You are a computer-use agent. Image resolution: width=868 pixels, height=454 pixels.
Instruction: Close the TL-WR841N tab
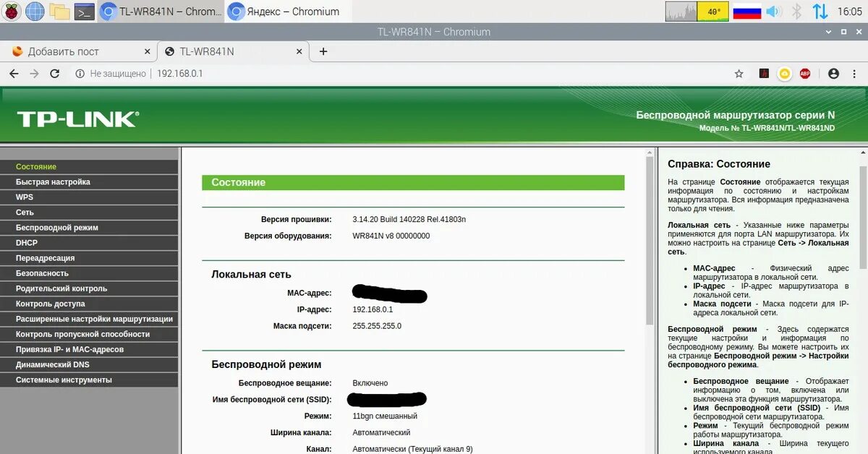click(x=299, y=51)
